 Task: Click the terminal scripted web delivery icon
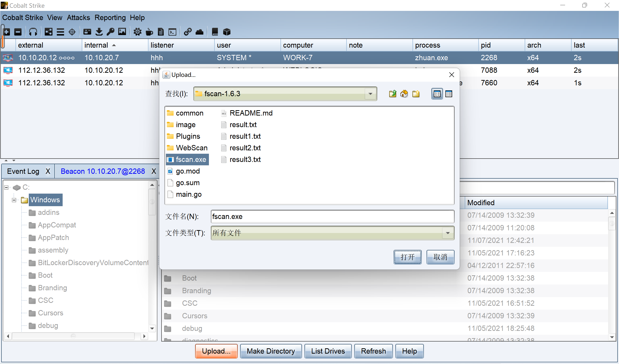[x=172, y=32]
